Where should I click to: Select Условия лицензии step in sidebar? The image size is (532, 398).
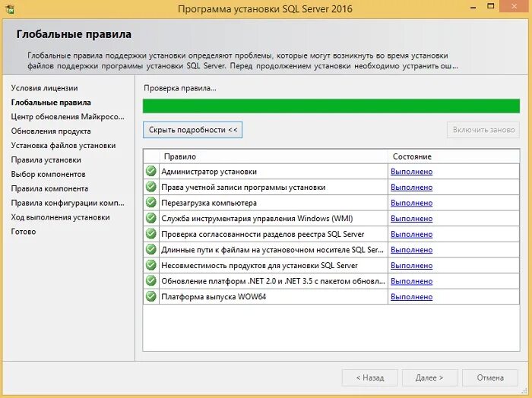click(44, 88)
